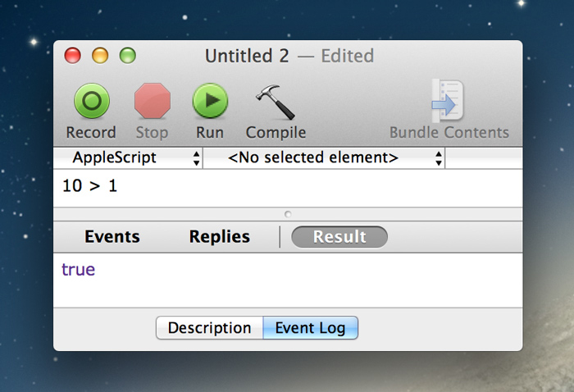Click the Record label in toolbar

(x=91, y=133)
